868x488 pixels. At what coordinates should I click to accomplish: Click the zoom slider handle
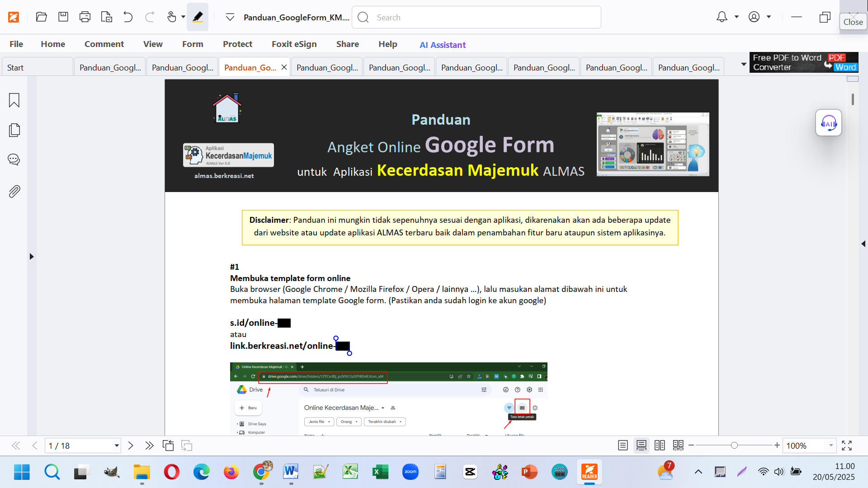pyautogui.click(x=734, y=446)
